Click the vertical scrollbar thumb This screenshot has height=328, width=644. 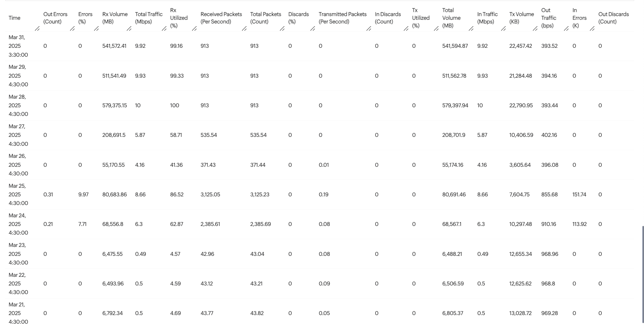click(x=643, y=274)
